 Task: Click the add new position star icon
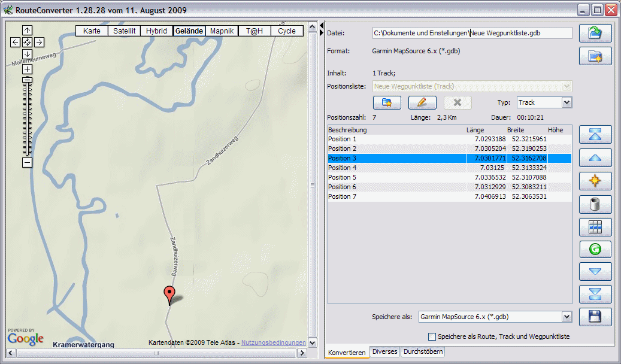595,181
